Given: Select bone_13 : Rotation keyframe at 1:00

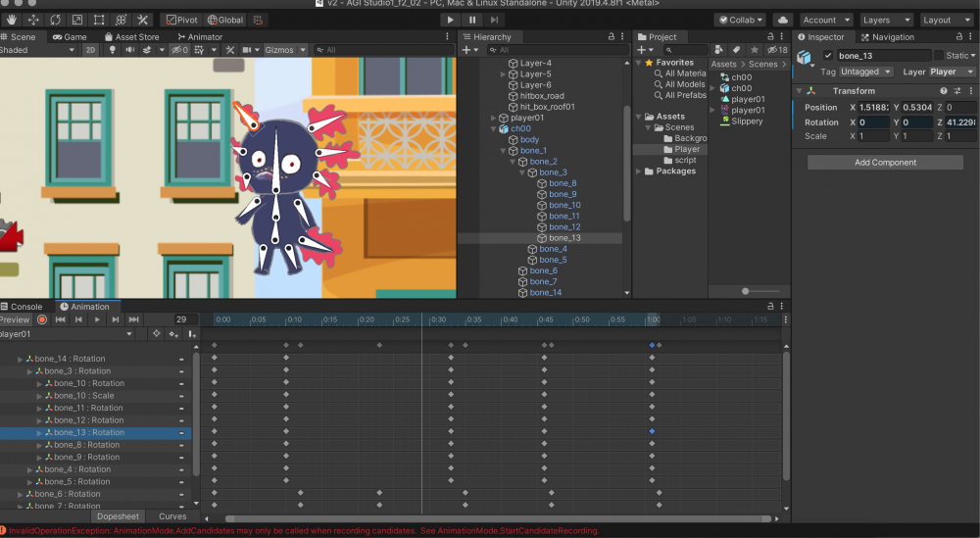Looking at the screenshot, I should [x=652, y=432].
